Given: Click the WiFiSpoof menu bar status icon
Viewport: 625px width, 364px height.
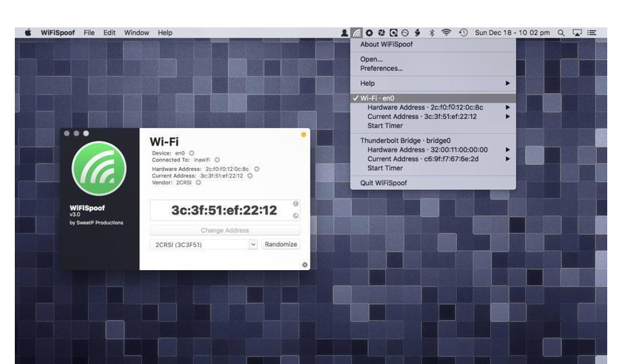Looking at the screenshot, I should pos(358,33).
